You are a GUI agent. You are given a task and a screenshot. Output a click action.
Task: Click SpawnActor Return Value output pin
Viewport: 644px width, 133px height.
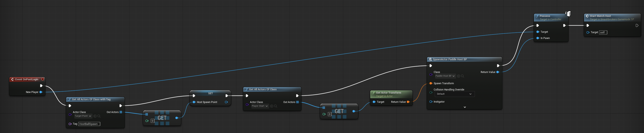pyautogui.click(x=498, y=72)
